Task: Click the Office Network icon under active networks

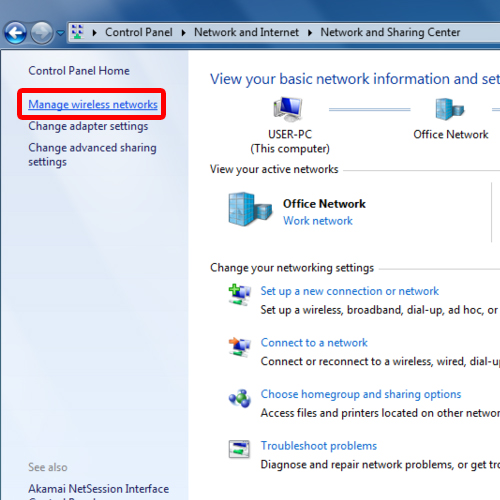Action: click(x=250, y=209)
